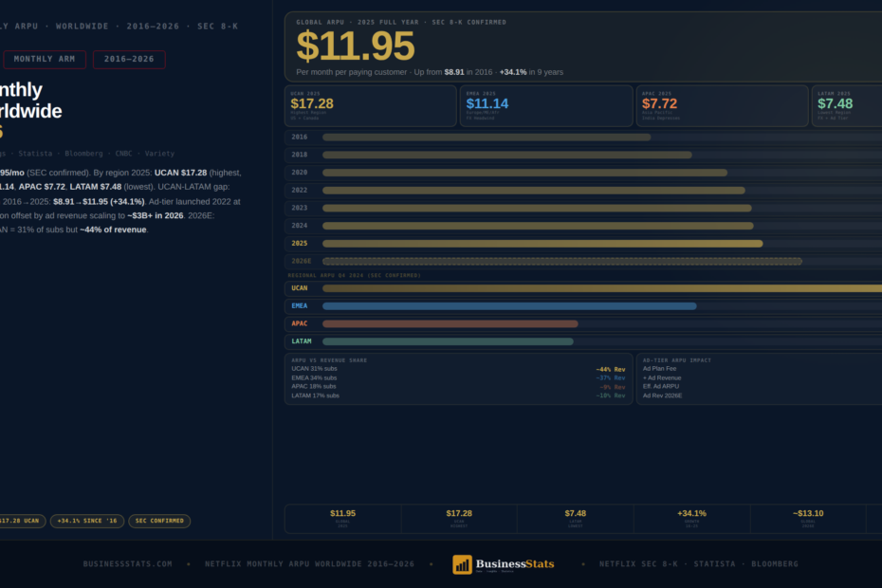This screenshot has height=588, width=882.
Task: Click the '~44% Rev' value
Action: pyautogui.click(x=611, y=370)
